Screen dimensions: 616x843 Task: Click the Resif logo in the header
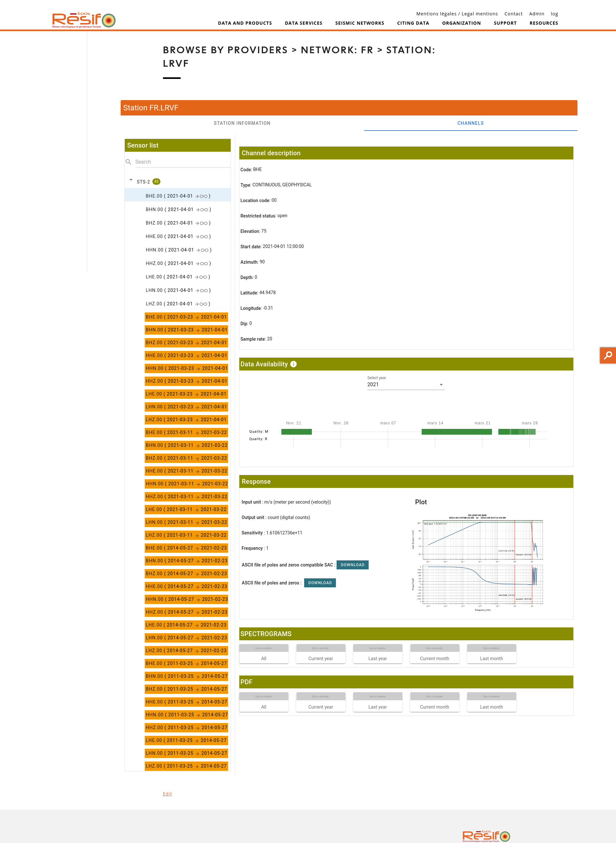(84, 20)
